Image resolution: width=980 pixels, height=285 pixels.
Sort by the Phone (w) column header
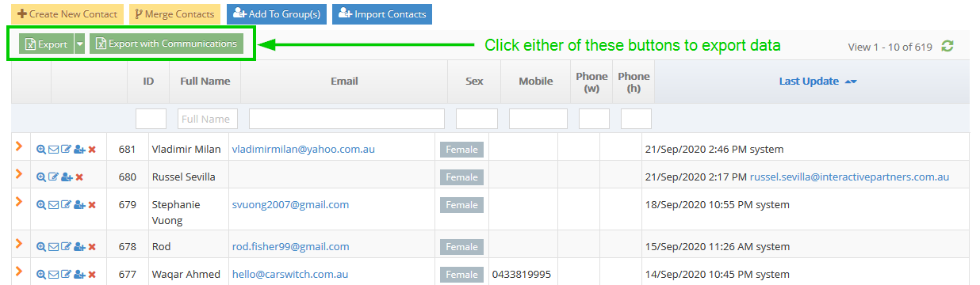tap(591, 82)
